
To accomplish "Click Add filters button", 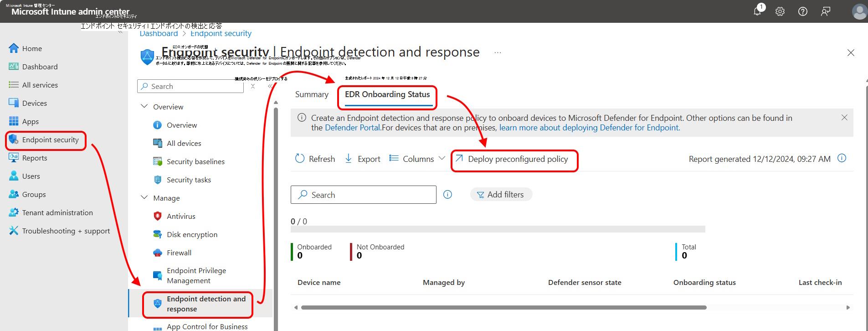I will click(501, 195).
